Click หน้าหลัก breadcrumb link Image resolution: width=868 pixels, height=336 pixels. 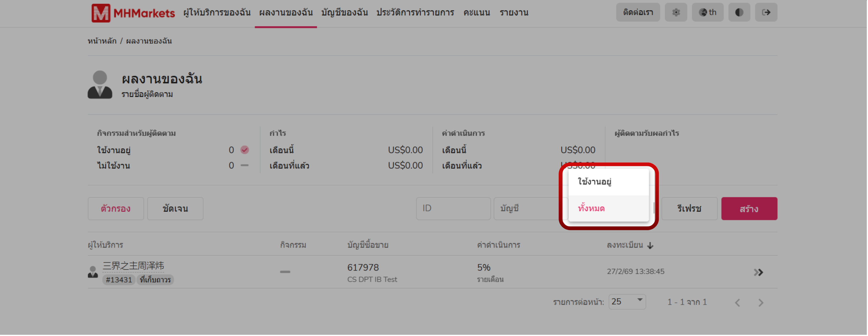(102, 41)
